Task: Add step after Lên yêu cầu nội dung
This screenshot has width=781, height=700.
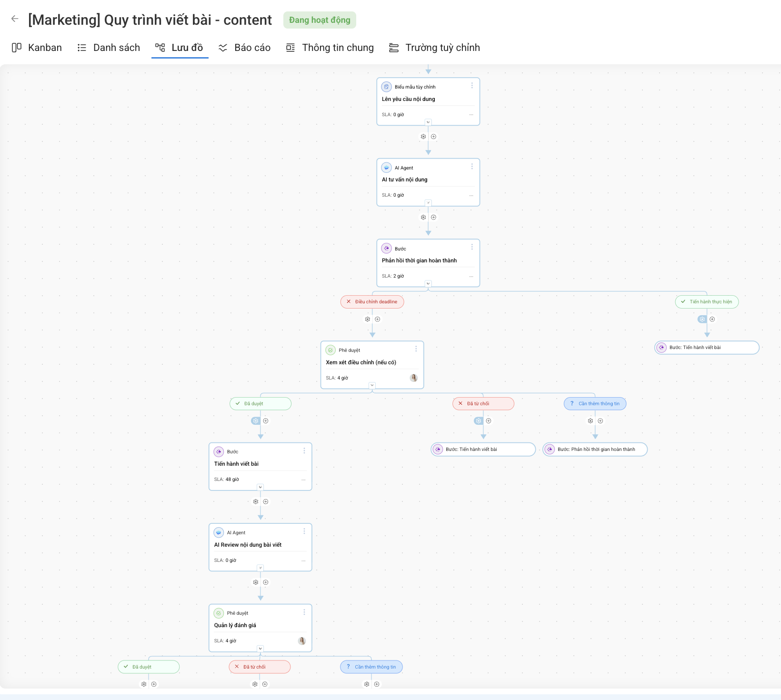Action: coord(433,137)
